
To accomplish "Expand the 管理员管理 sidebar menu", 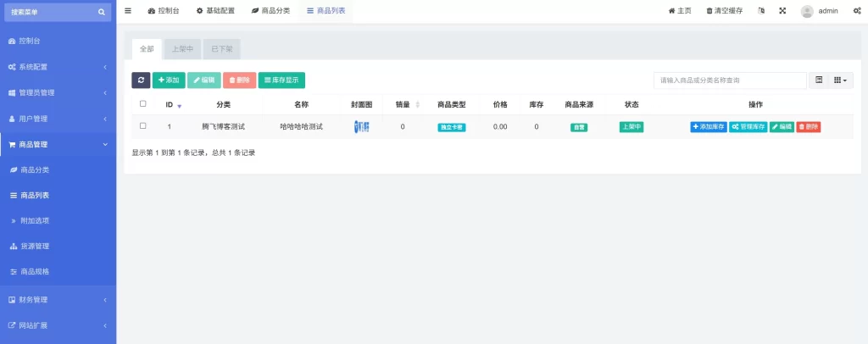I will pos(58,92).
